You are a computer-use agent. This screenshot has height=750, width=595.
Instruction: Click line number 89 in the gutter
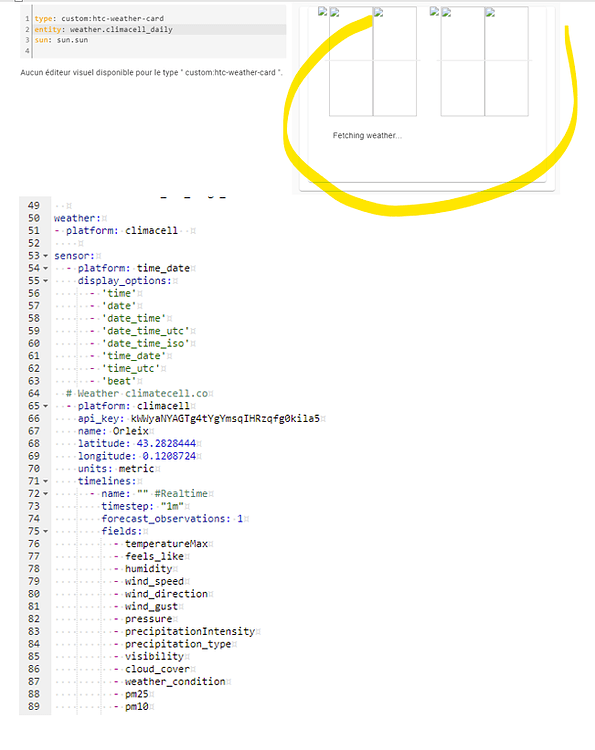[x=33, y=707]
